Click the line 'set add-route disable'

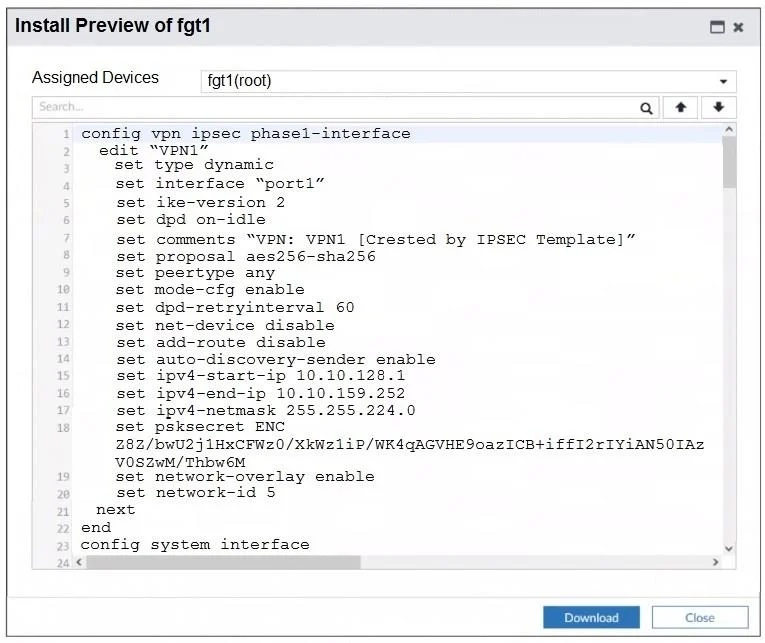221,342
